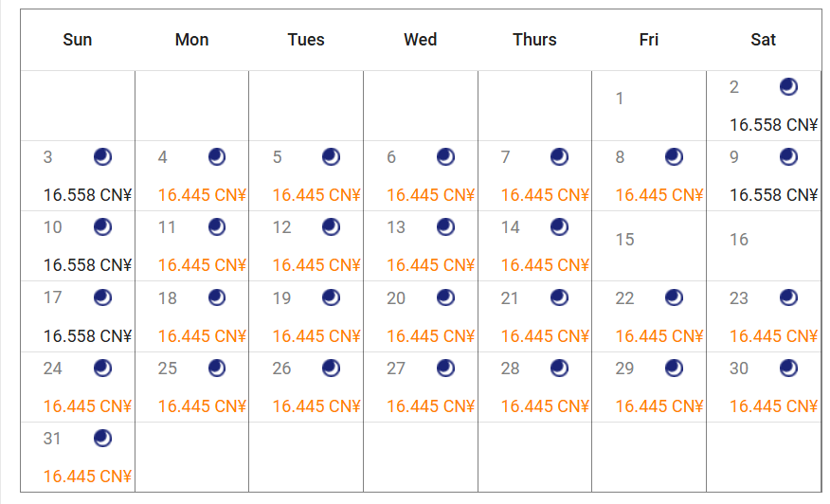Click the moon icon on day 27
The height and width of the screenshot is (504, 830).
click(x=445, y=368)
